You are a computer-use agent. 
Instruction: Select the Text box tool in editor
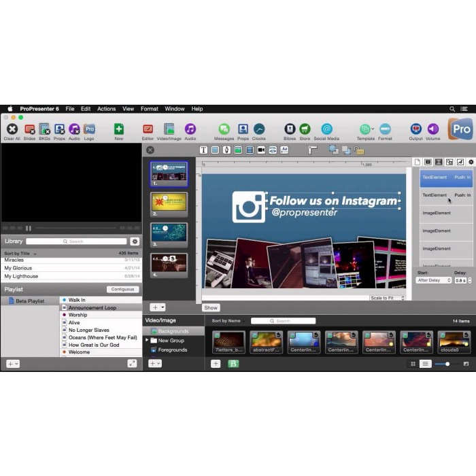tap(204, 150)
